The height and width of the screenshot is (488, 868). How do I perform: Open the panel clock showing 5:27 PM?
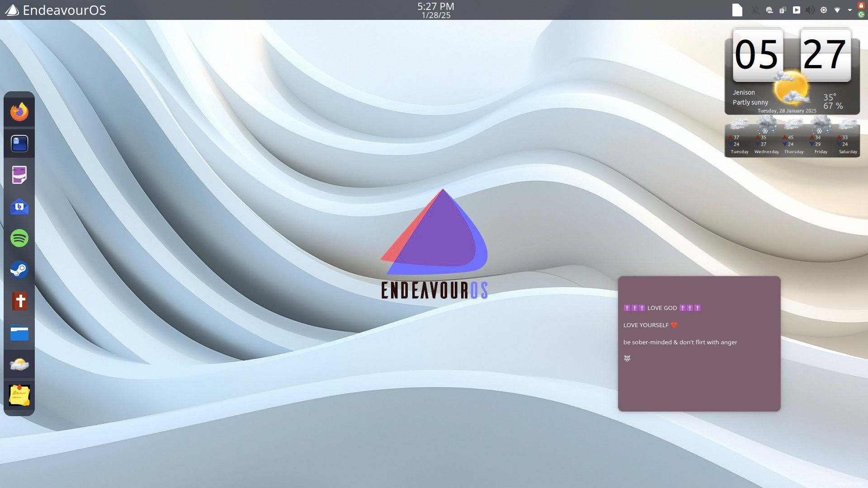(436, 10)
